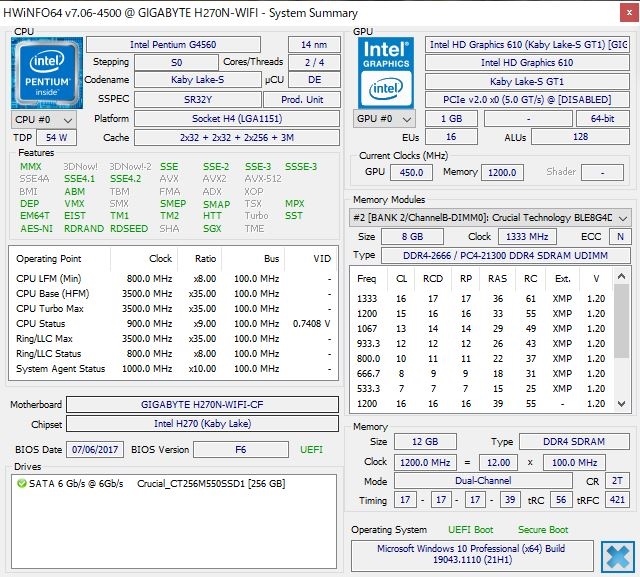Click the blue X close icon near Operating System
The height and width of the screenshot is (577, 640).
(x=618, y=557)
